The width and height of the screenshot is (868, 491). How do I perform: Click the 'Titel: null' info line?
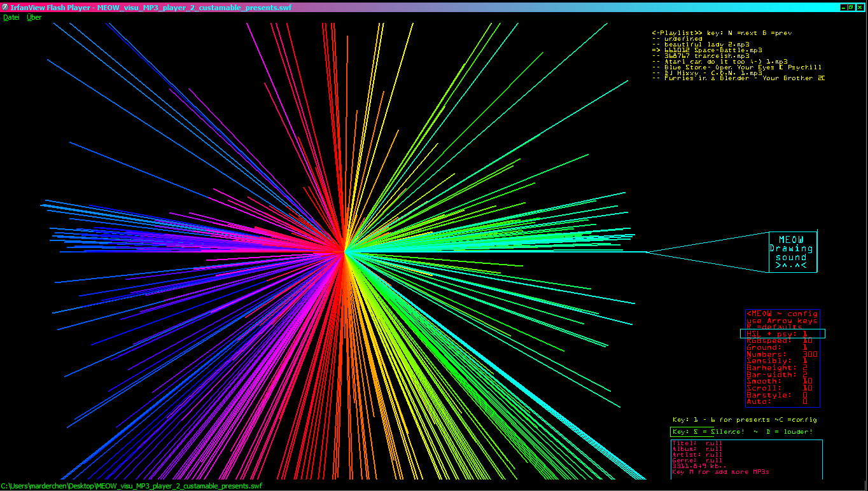pyautogui.click(x=697, y=443)
